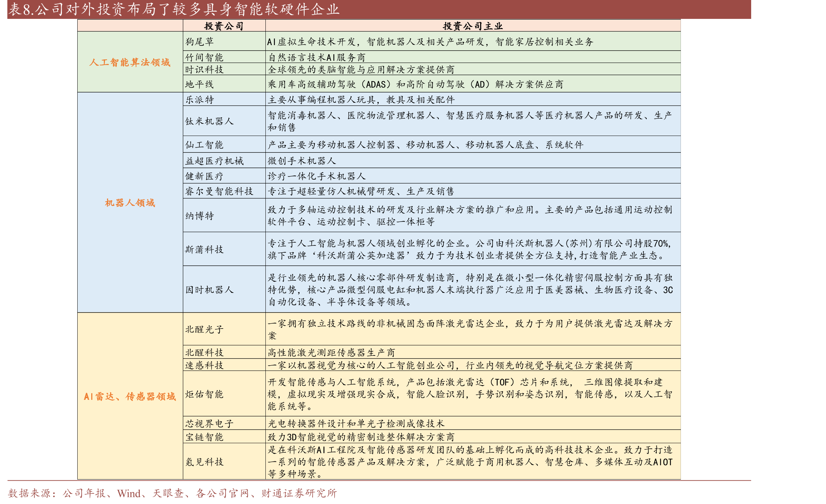Select the 投资公司主业 column header

click(x=473, y=26)
